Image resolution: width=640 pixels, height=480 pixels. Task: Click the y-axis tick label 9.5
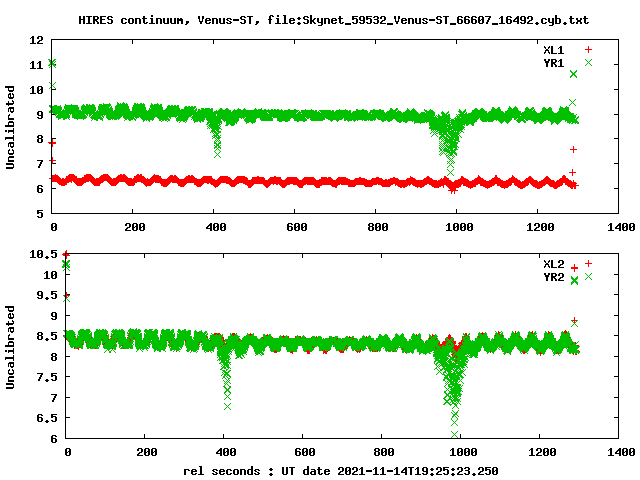[x=47, y=295]
